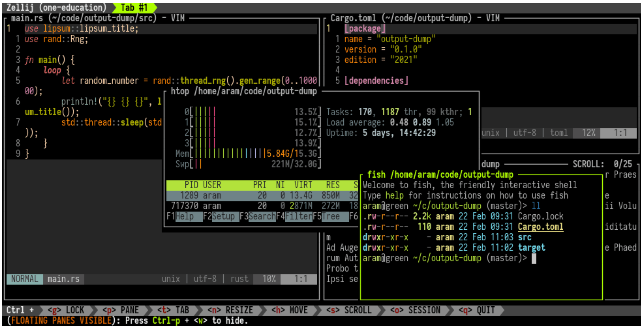The height and width of the screenshot is (329, 644).
Task: Click CPU 2 meter showing 12.7%
Action: point(253,133)
